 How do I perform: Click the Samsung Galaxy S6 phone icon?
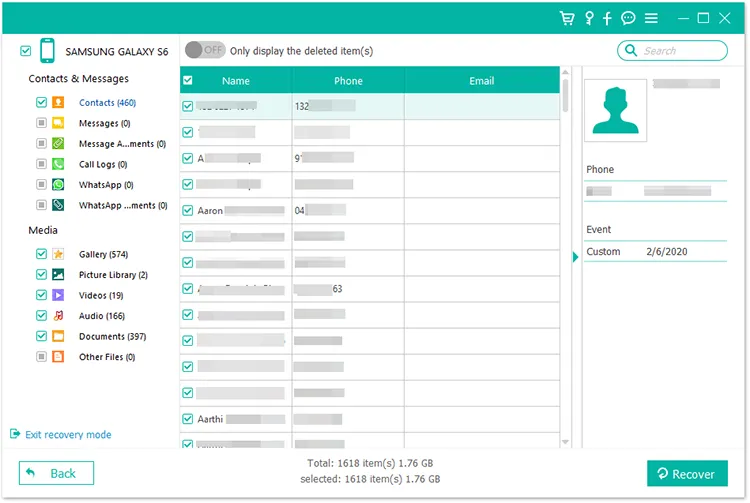pos(47,51)
